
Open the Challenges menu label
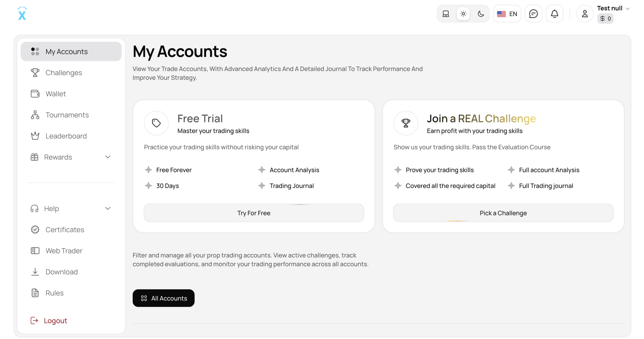(x=64, y=73)
